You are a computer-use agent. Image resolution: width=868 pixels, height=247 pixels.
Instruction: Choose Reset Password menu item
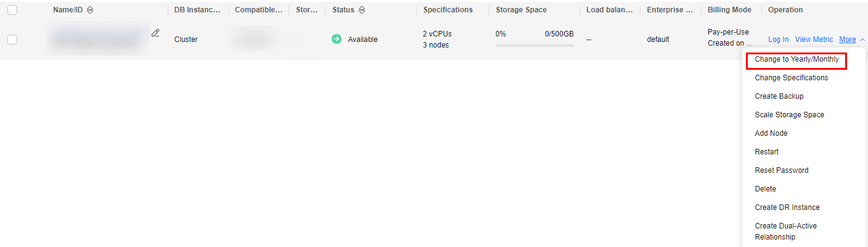click(x=782, y=170)
